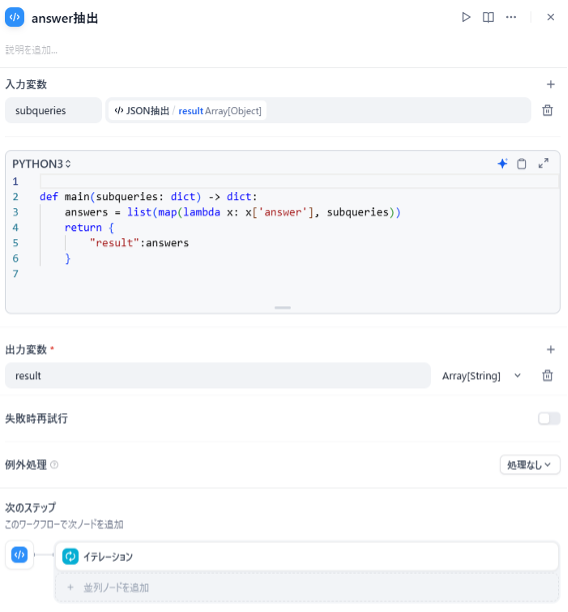Copy the code with clipboard icon
This screenshot has width=568, height=612.
[x=522, y=164]
